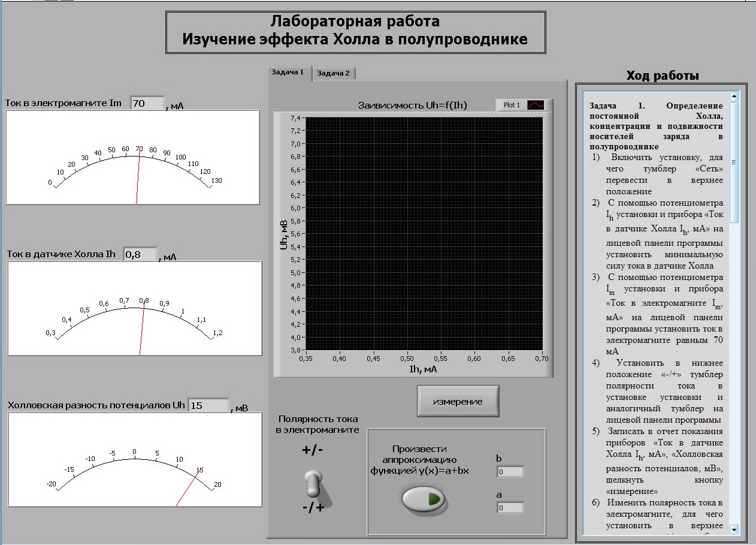Click the 1,2 mark on the Ih gauge
This screenshot has width=756, height=545.
[218, 333]
